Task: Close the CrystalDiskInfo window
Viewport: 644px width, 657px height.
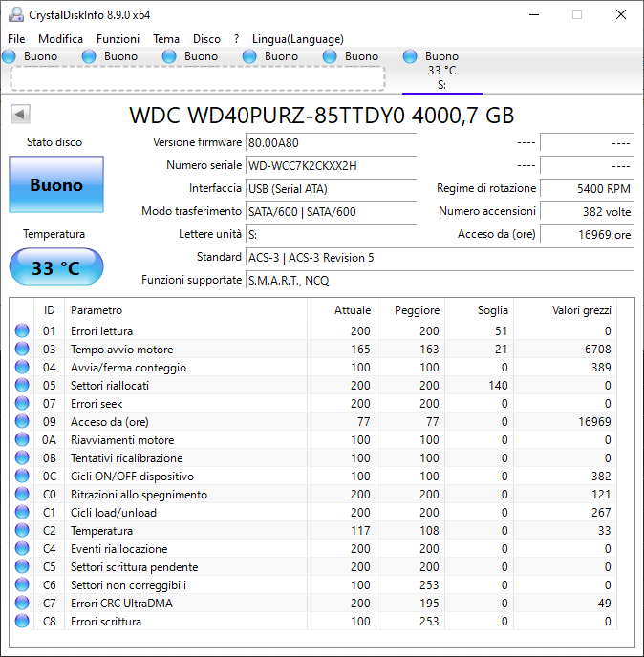Action: 621,14
